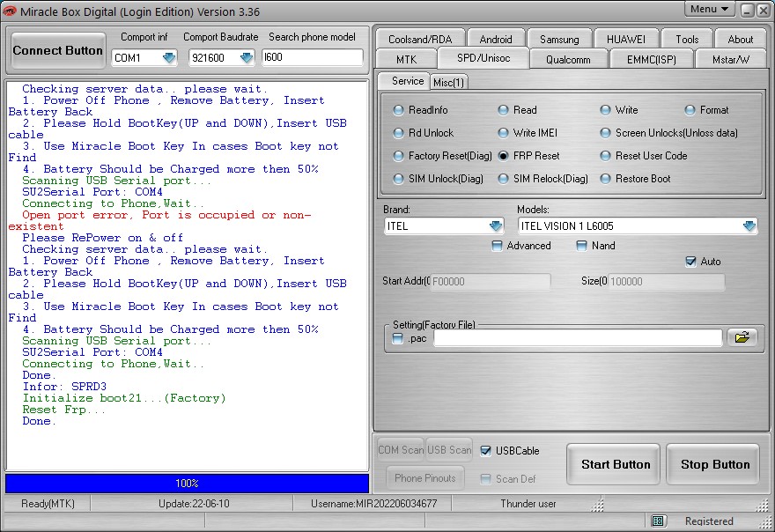This screenshot has width=775, height=532.
Task: Click the Miracle Box logo in title bar
Action: [10, 11]
